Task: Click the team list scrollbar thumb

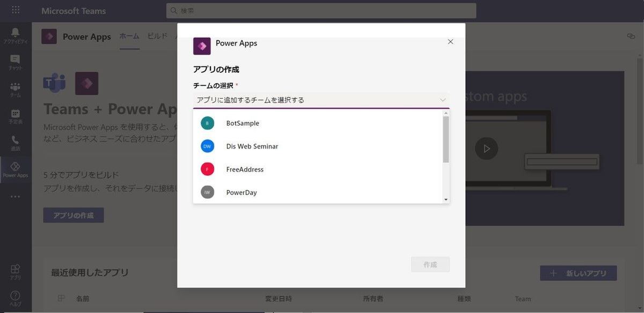Action: click(446, 139)
